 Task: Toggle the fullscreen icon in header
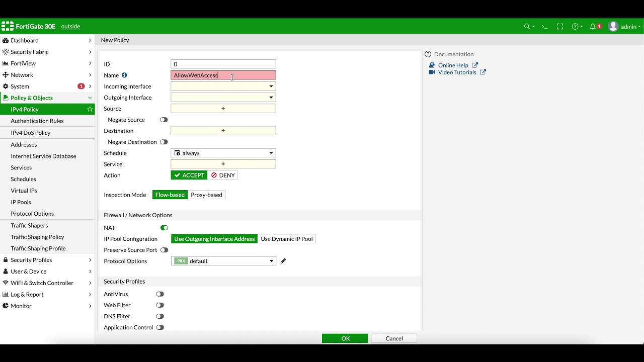(x=560, y=27)
